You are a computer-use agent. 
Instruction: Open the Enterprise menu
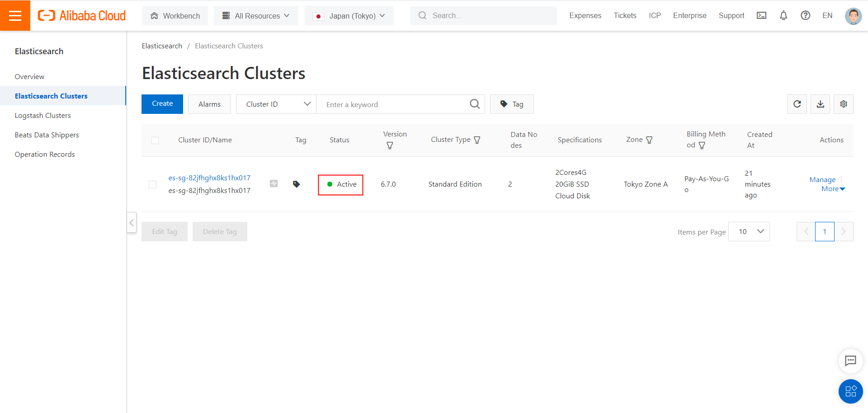(x=689, y=15)
